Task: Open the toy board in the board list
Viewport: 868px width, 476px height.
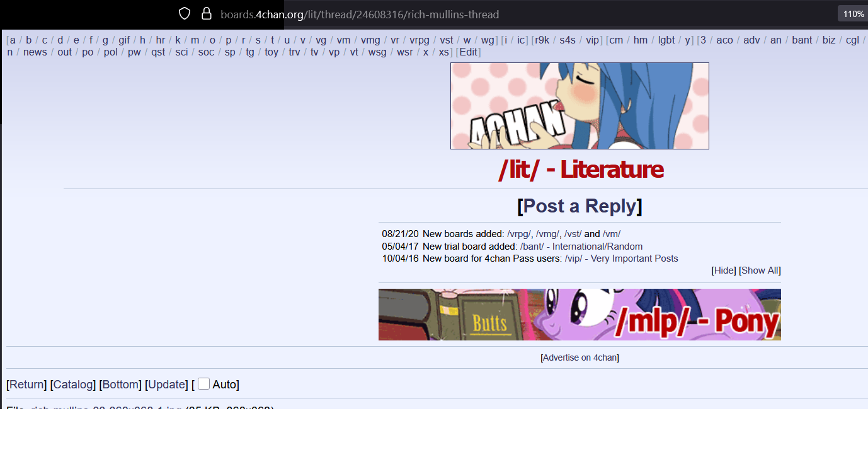Action: click(271, 52)
